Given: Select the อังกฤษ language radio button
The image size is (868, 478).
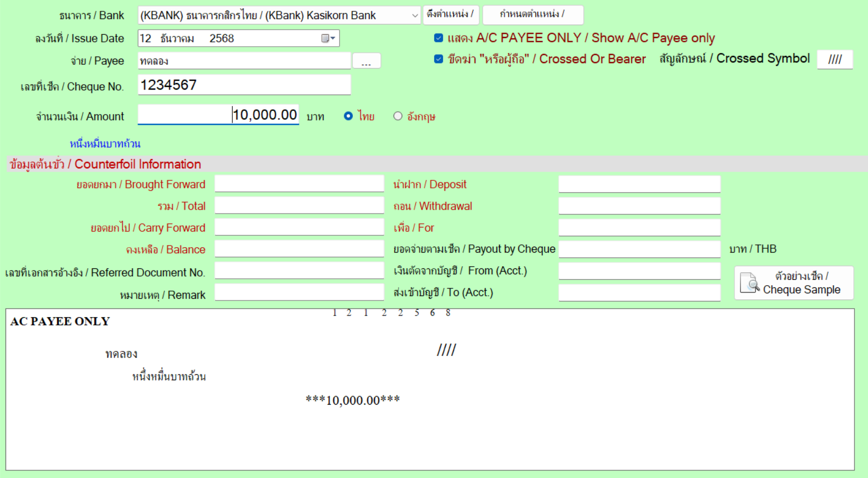Looking at the screenshot, I should pos(398,116).
